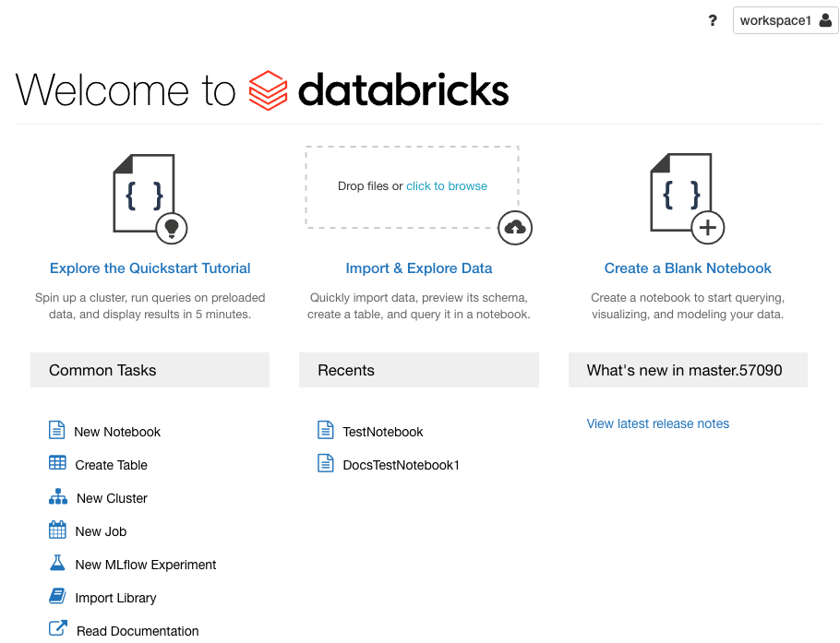
Task: Click the help question mark icon
Action: 713,20
